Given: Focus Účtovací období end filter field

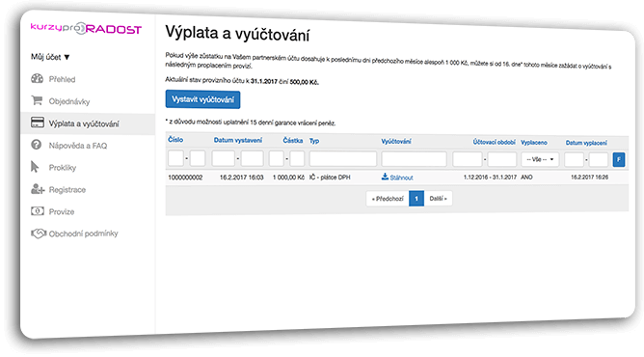Looking at the screenshot, I should pos(502,159).
